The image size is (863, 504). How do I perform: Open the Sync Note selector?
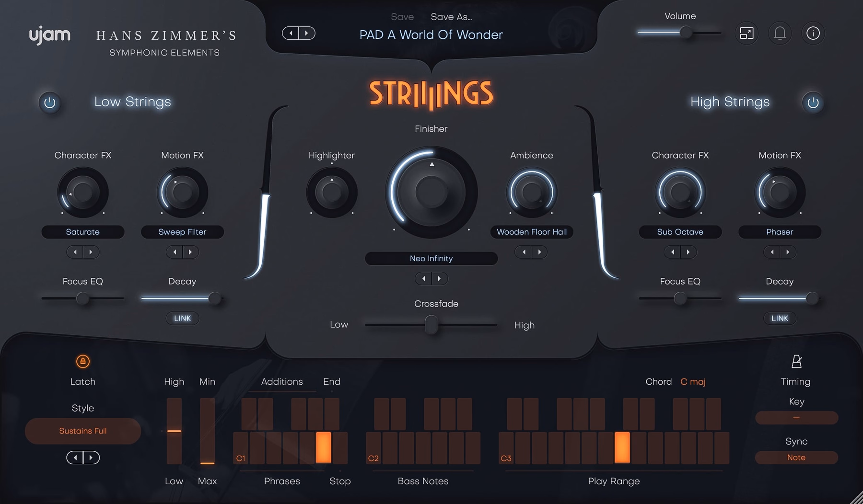796,458
